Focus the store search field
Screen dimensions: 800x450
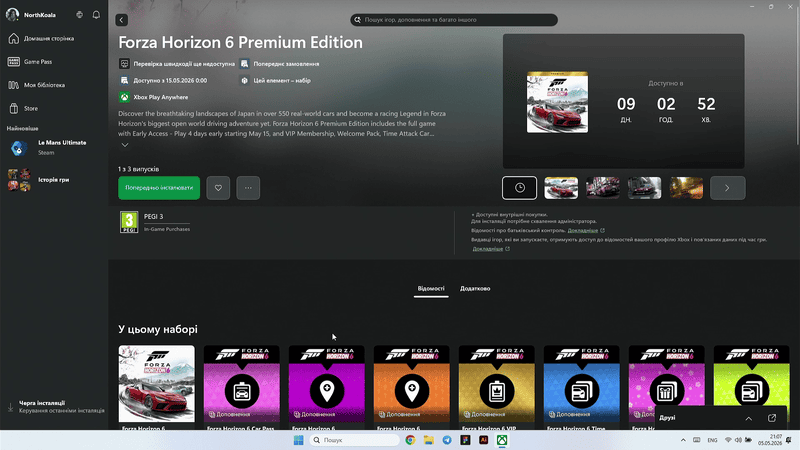(x=454, y=20)
